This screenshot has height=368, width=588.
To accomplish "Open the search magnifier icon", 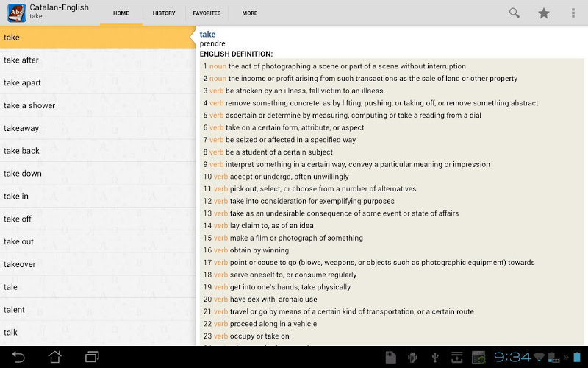I will point(514,13).
